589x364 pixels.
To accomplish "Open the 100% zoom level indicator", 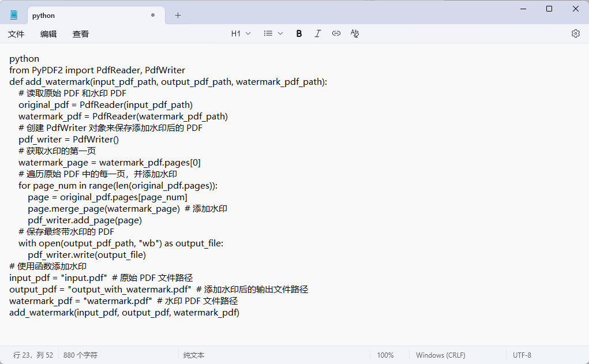I will (x=385, y=355).
